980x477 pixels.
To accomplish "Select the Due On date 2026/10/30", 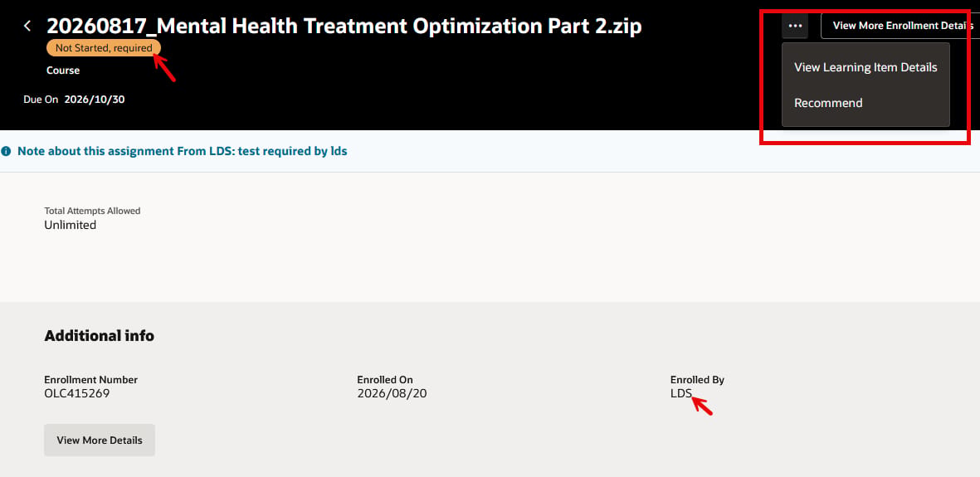I will (x=95, y=100).
